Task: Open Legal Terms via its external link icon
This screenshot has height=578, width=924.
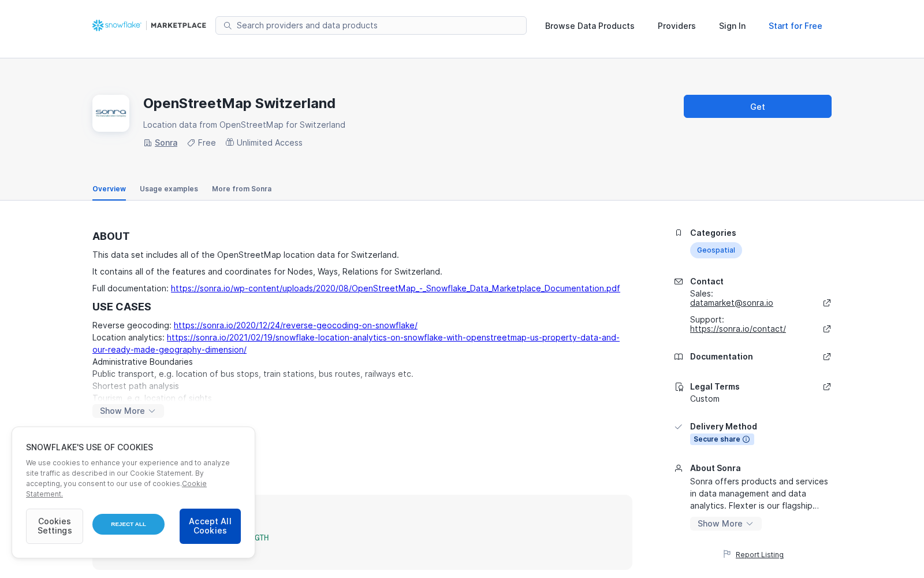Action: coord(827,387)
